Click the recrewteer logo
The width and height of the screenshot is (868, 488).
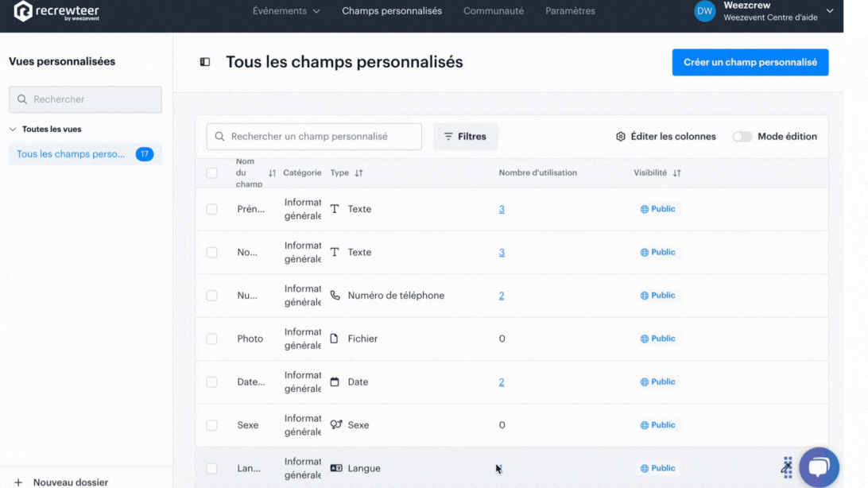(56, 11)
